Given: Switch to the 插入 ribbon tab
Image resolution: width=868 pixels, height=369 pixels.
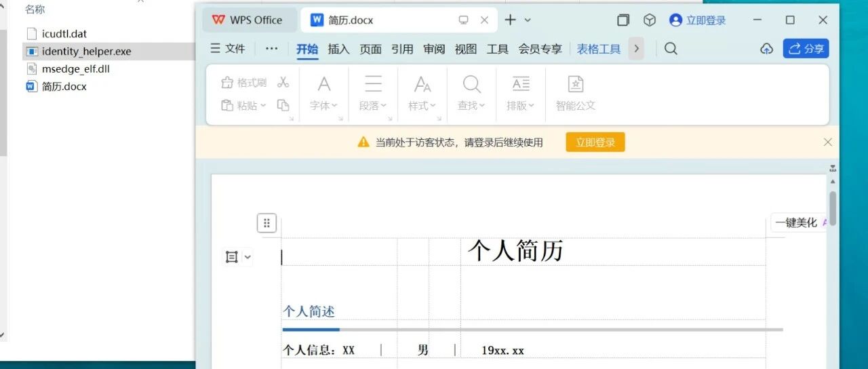Looking at the screenshot, I should click(x=339, y=49).
